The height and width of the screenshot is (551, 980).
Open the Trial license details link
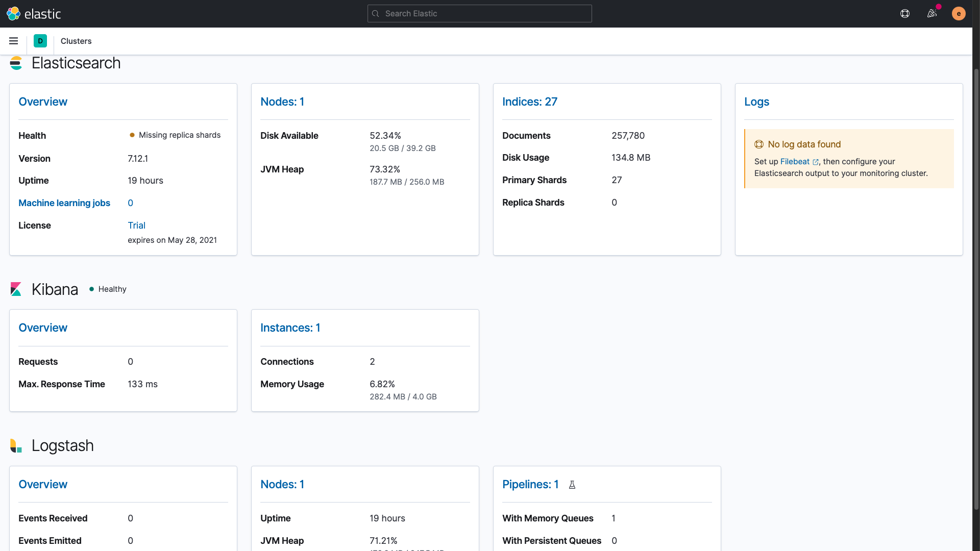point(136,225)
